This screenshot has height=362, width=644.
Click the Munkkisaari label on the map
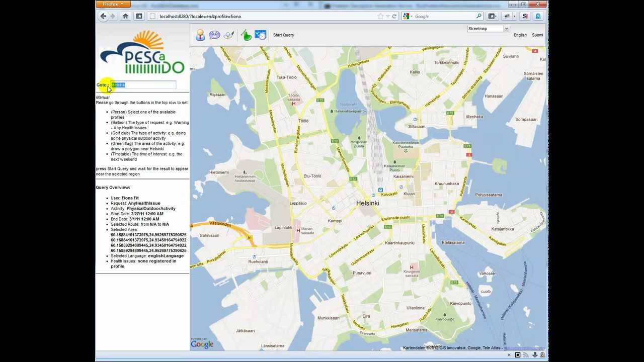329,318
